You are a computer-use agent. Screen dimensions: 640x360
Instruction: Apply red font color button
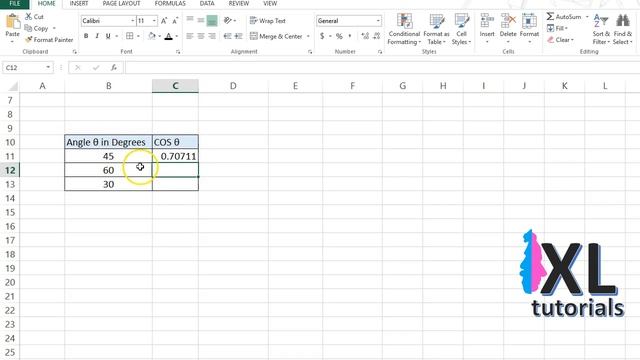pos(169,36)
